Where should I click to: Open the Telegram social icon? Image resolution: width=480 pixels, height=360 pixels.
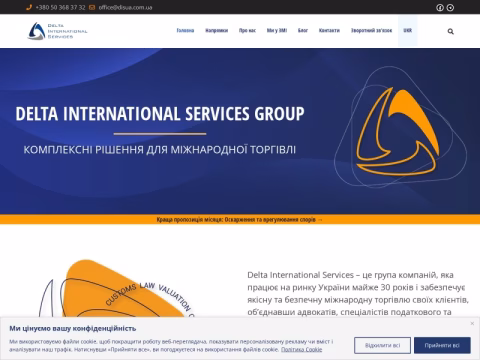coord(450,7)
